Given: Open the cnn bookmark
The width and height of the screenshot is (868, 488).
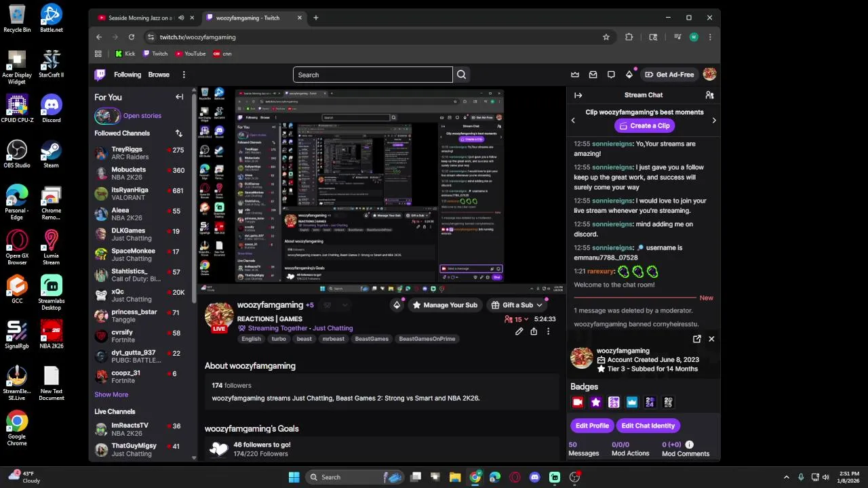Looking at the screenshot, I should click(222, 54).
